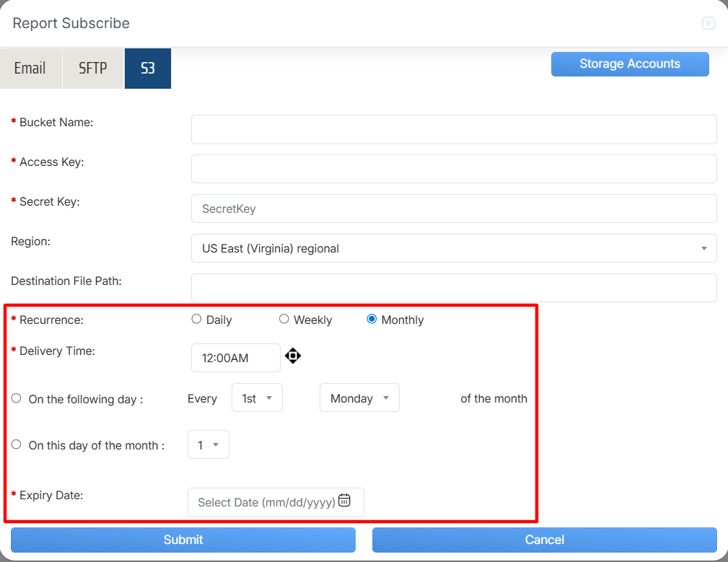
Task: Enable 'On this day of the month' option
Action: pyautogui.click(x=17, y=444)
